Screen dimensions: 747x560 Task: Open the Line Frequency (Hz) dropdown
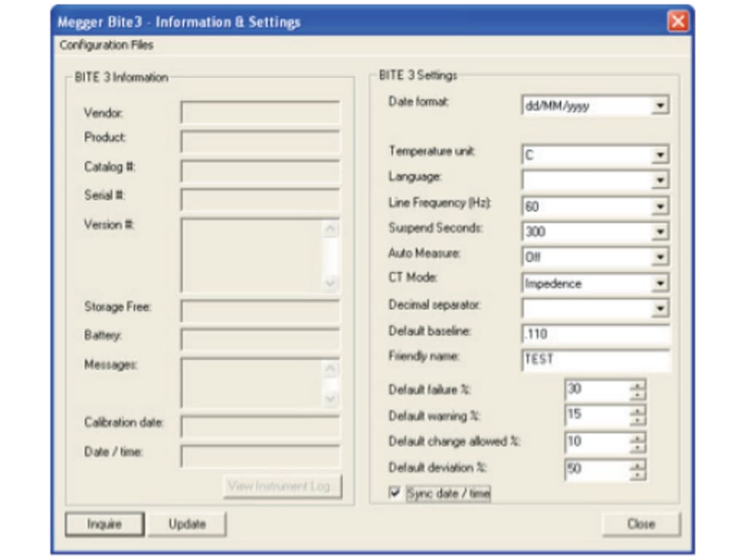pos(660,206)
